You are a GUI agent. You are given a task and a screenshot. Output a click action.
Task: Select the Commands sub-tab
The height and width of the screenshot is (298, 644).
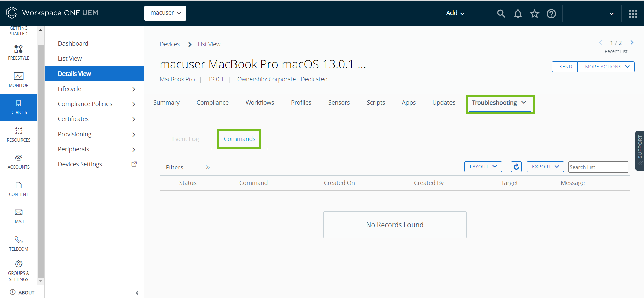(x=240, y=139)
